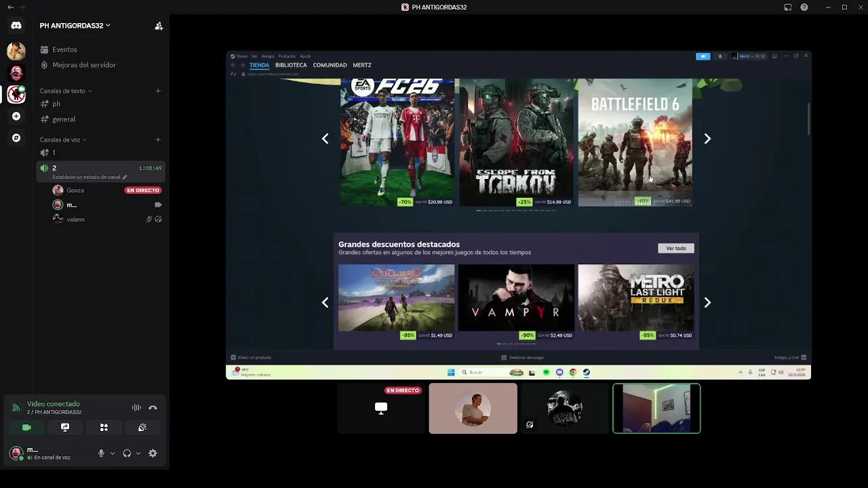
Task: Collapse the Canales de voz category
Action: (62, 140)
